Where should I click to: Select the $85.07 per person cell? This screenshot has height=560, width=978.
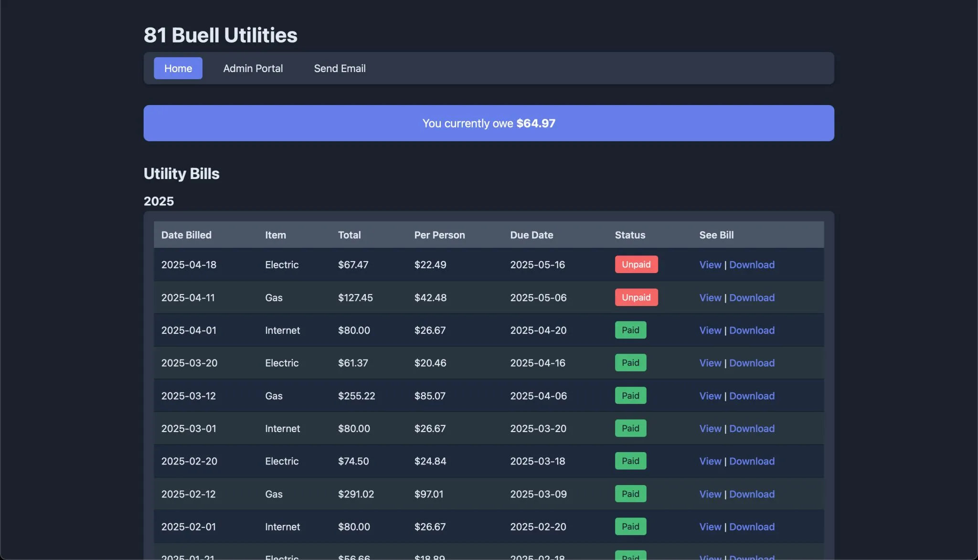(x=430, y=396)
